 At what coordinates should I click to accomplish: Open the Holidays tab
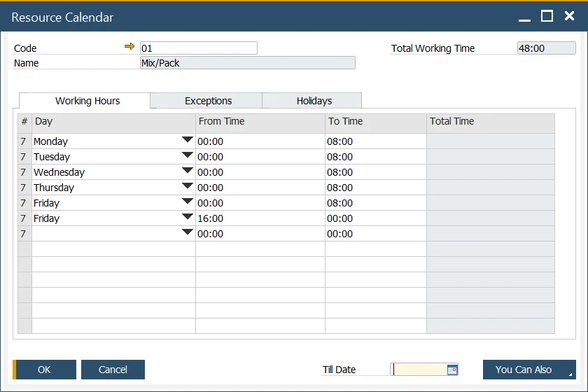312,101
